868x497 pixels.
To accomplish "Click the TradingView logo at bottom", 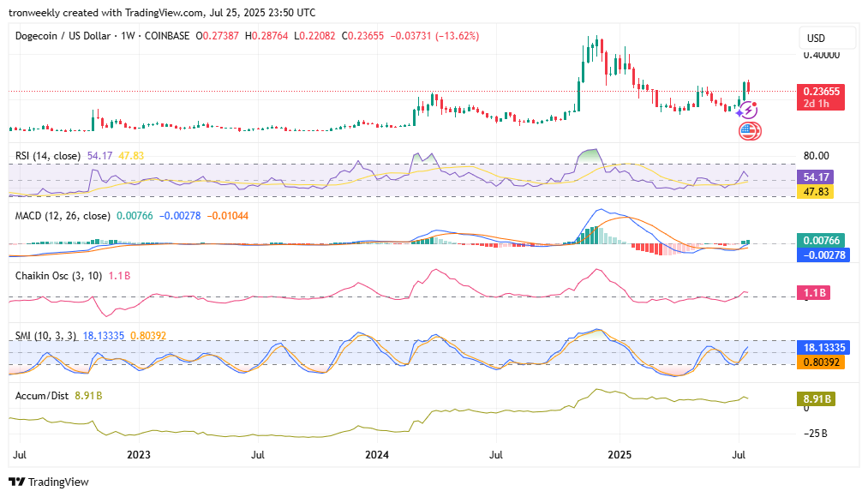I will [49, 482].
